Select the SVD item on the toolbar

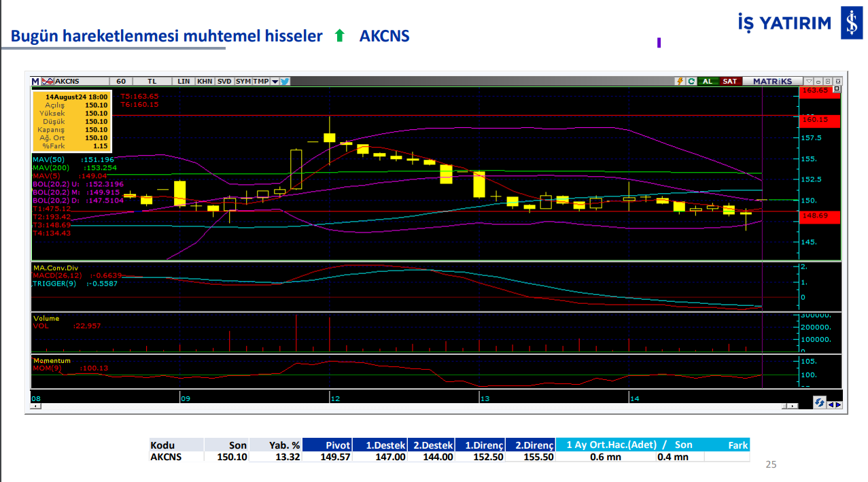pos(224,81)
